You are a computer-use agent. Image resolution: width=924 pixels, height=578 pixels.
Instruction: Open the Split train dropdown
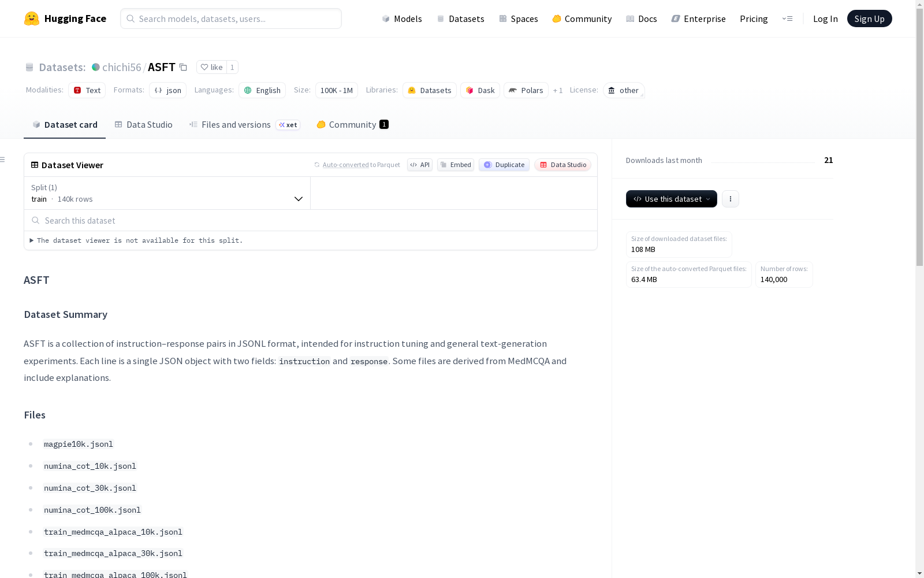pyautogui.click(x=167, y=193)
